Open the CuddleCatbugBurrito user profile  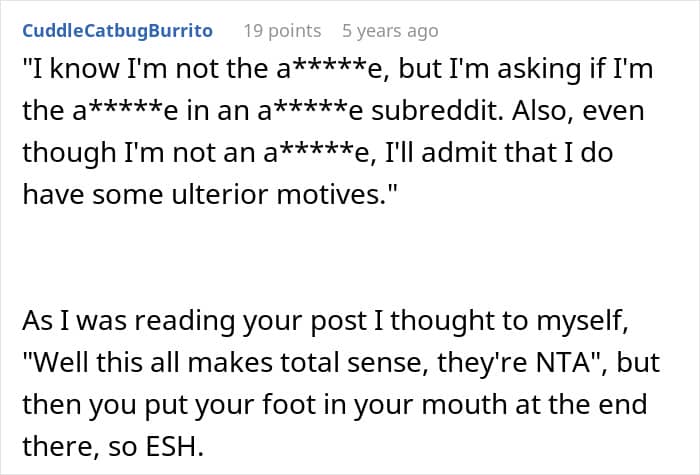click(117, 31)
